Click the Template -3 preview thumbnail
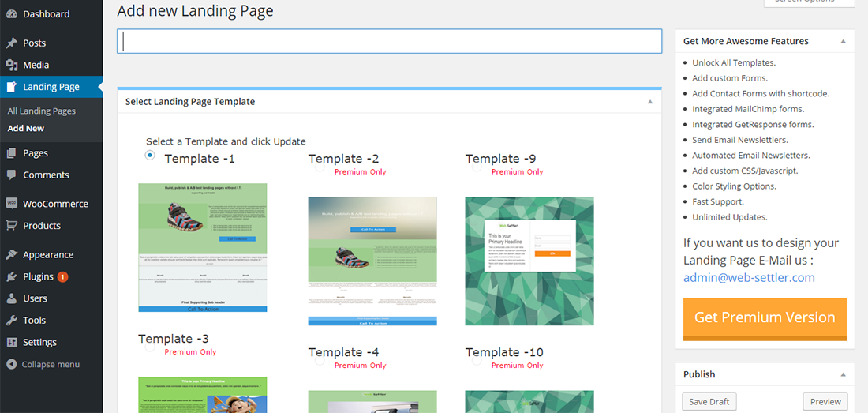 [203, 395]
